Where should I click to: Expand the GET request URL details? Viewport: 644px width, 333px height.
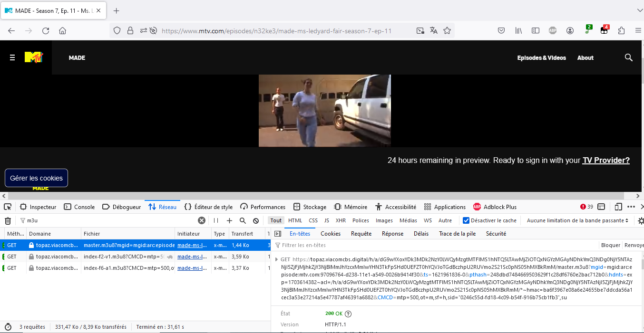(277, 259)
